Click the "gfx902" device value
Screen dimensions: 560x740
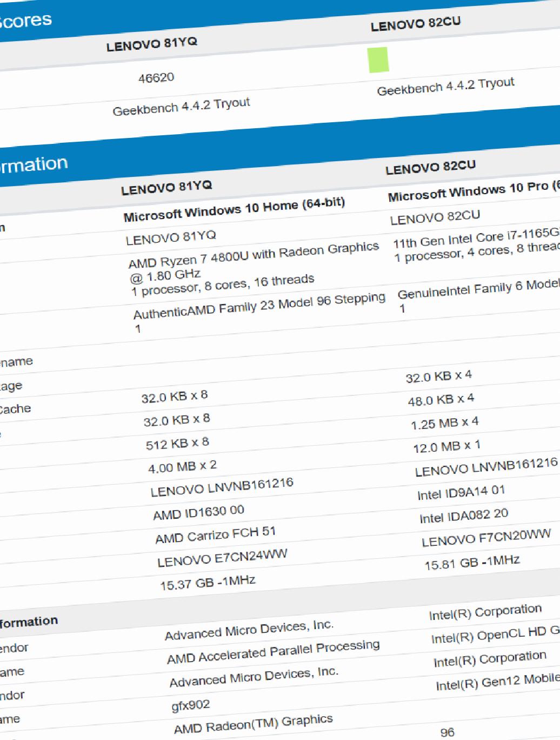pos(191,705)
